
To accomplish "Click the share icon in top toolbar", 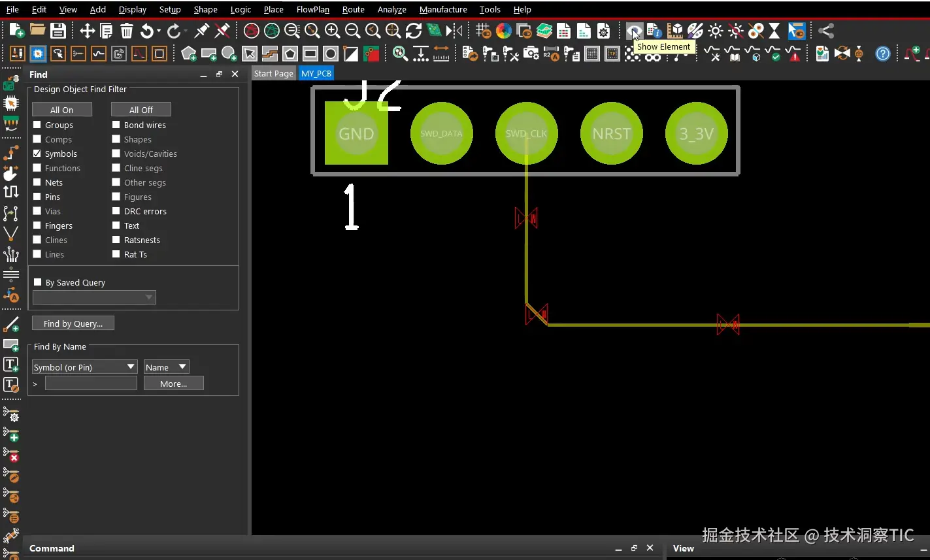I will point(826,31).
